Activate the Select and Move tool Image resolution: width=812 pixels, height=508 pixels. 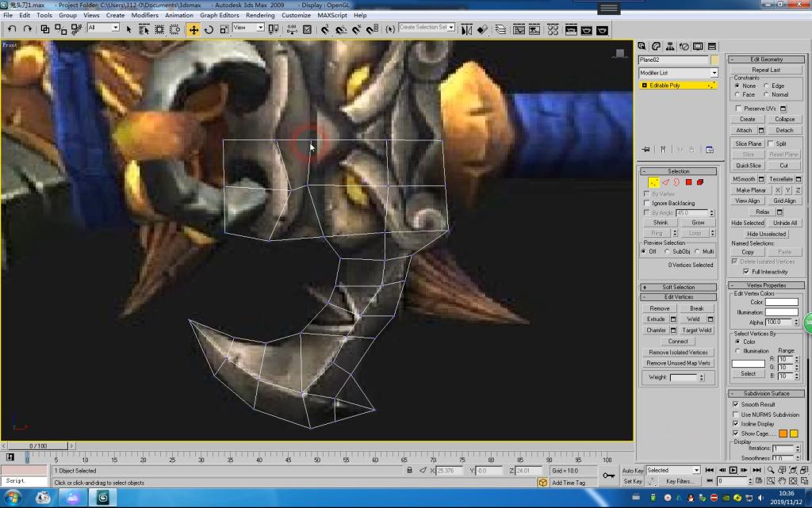193,29
